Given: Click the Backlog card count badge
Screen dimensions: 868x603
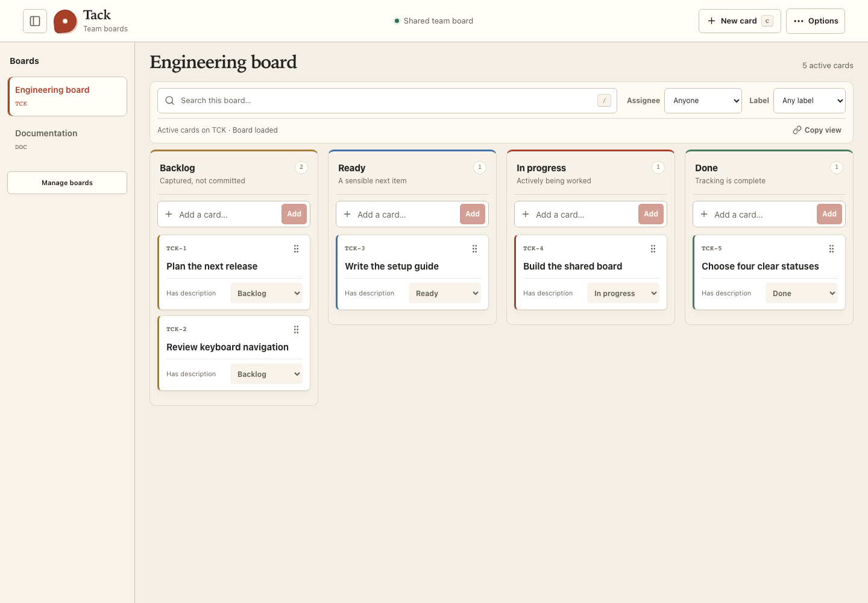Looking at the screenshot, I should coord(301,168).
